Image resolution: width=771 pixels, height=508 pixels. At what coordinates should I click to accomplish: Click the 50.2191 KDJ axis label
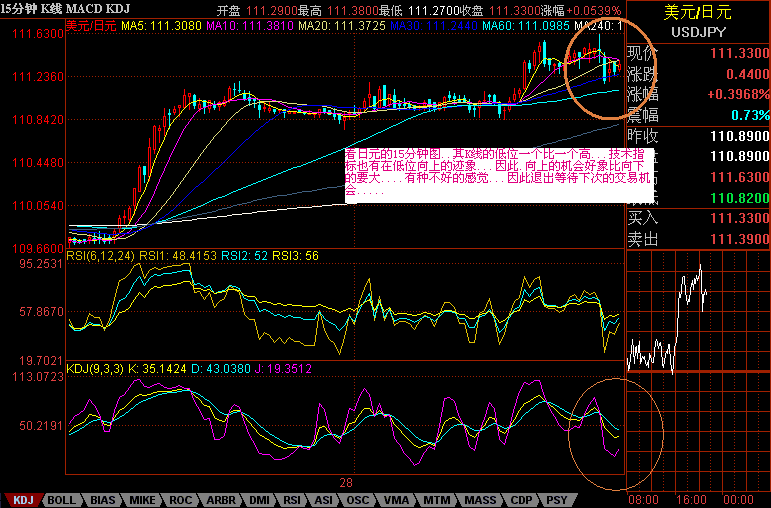(41, 425)
